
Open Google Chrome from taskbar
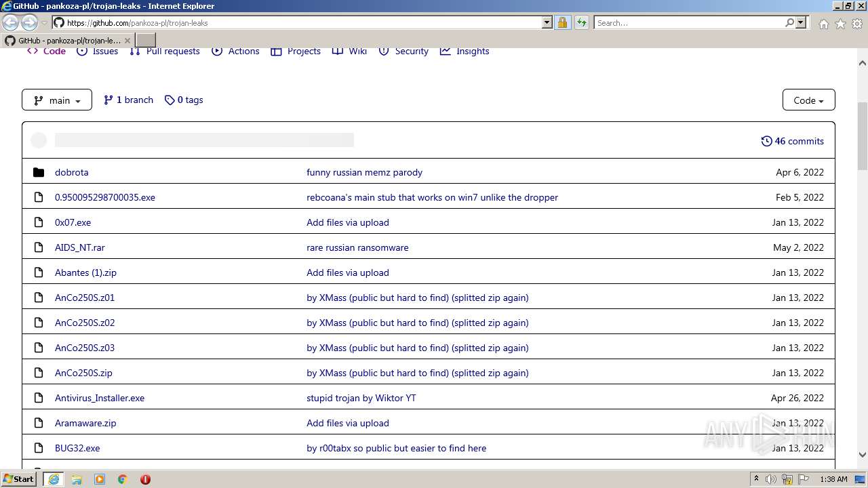(123, 479)
